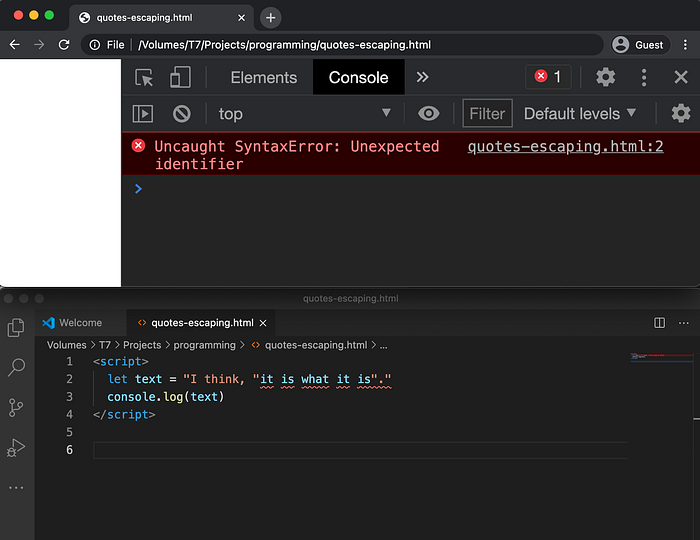
Task: Select T7 in the breadcrumb
Action: (x=105, y=345)
